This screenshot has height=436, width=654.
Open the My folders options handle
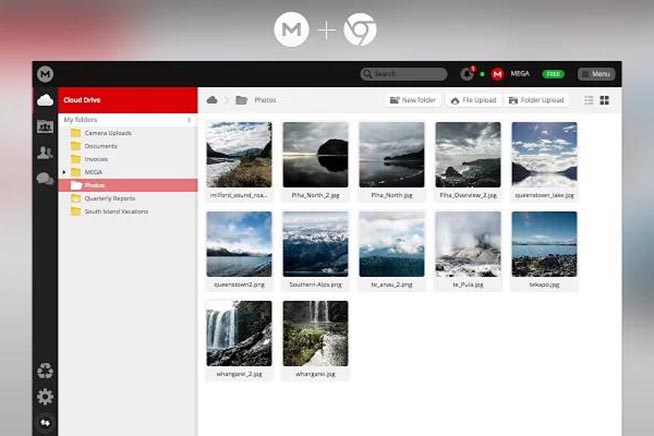pos(189,120)
